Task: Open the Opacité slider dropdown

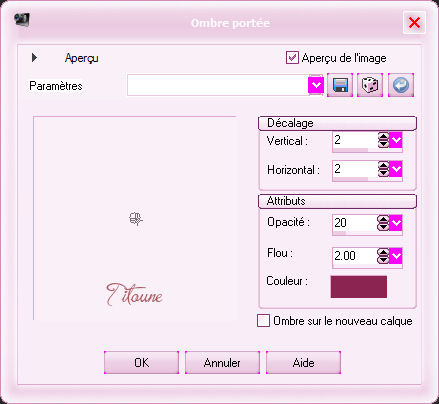Action: click(396, 223)
